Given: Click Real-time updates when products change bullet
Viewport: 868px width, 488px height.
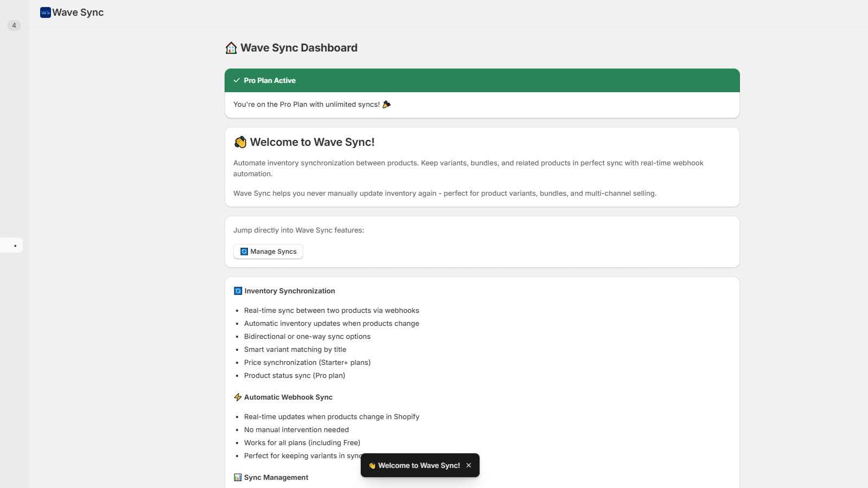Looking at the screenshot, I should pyautogui.click(x=331, y=417).
